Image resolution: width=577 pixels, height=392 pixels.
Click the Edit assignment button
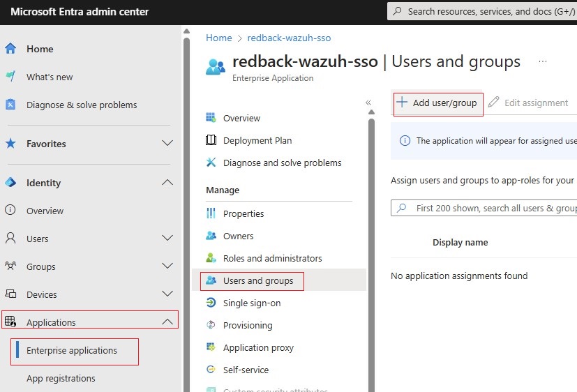(528, 103)
